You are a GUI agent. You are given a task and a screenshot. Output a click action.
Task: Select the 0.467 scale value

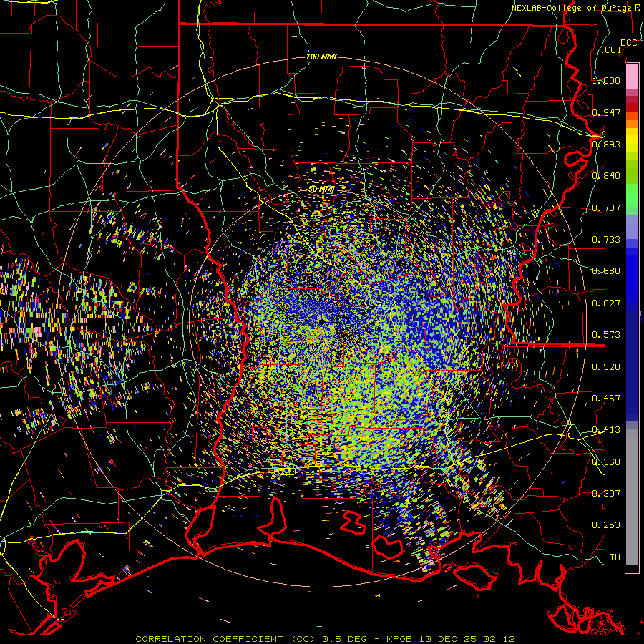pyautogui.click(x=606, y=399)
